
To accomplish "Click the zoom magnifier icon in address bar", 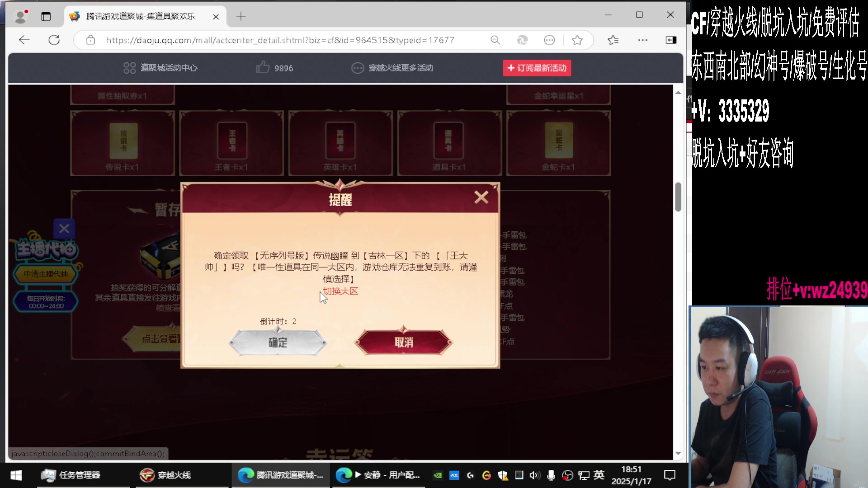I will pyautogui.click(x=495, y=40).
